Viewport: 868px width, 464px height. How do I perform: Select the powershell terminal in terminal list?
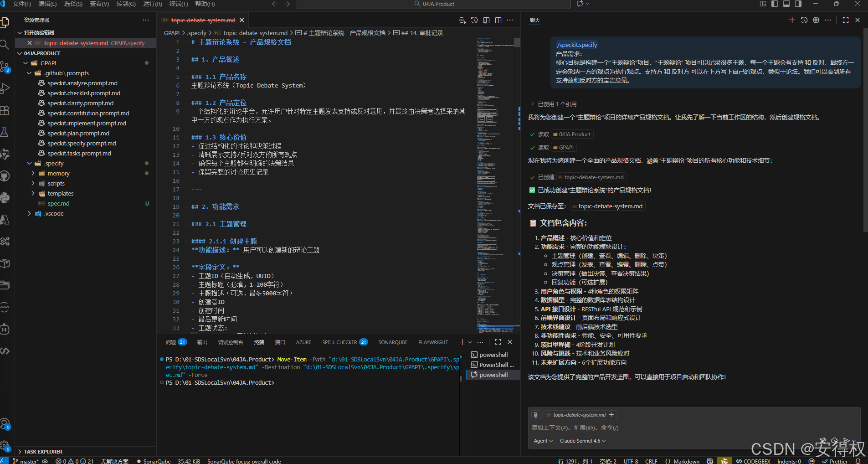click(x=493, y=355)
